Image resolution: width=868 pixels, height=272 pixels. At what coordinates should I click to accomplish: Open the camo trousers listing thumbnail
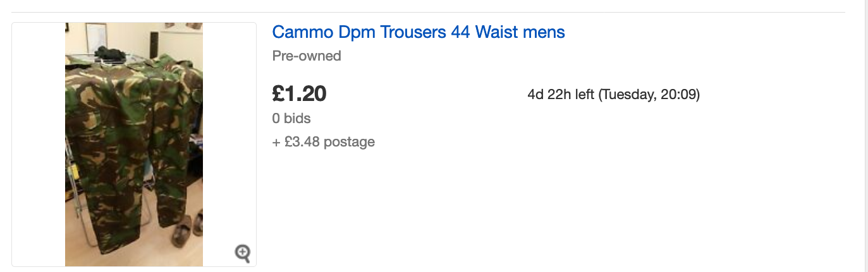coord(134,145)
